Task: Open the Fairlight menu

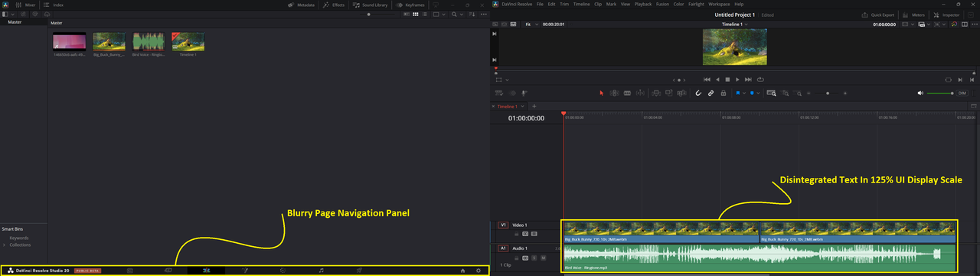Action: 696,5
